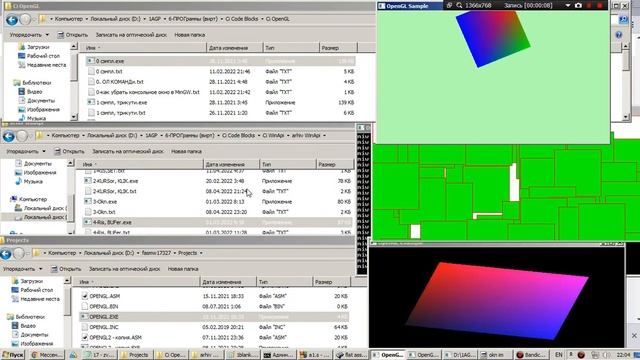The image size is (640, 360).
Task: Click the EN language indicator in the tray
Action: tap(559, 355)
